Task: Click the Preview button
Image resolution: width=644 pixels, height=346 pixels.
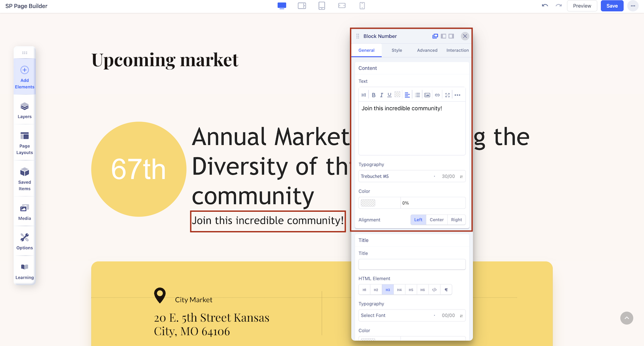Action: [x=582, y=6]
